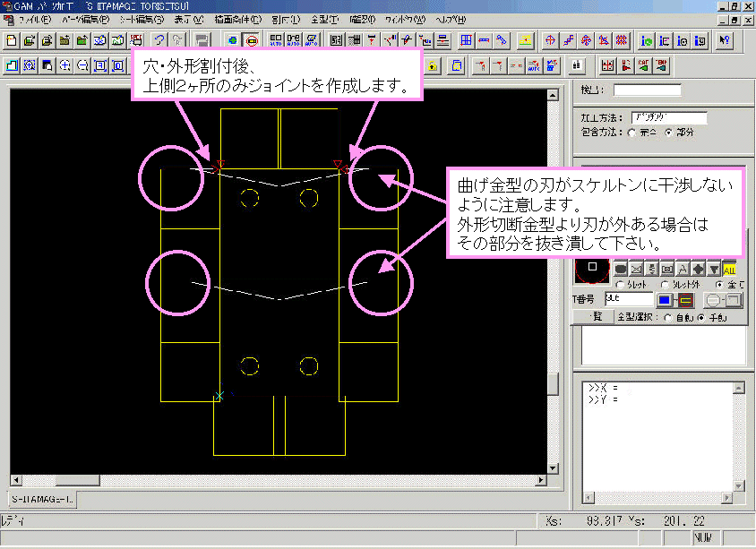Click canvas vertical scrollbar down arrow
Screen dimensions: 756x549
(x=553, y=468)
